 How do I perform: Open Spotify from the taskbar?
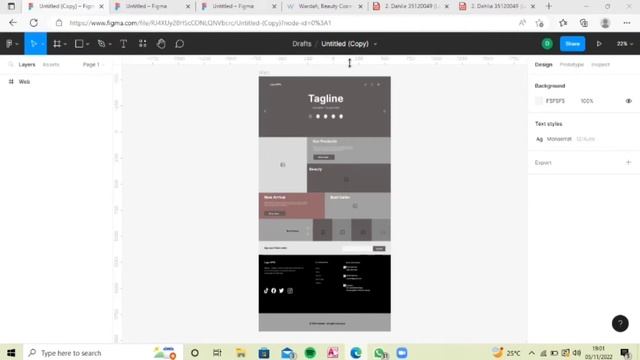(x=310, y=353)
